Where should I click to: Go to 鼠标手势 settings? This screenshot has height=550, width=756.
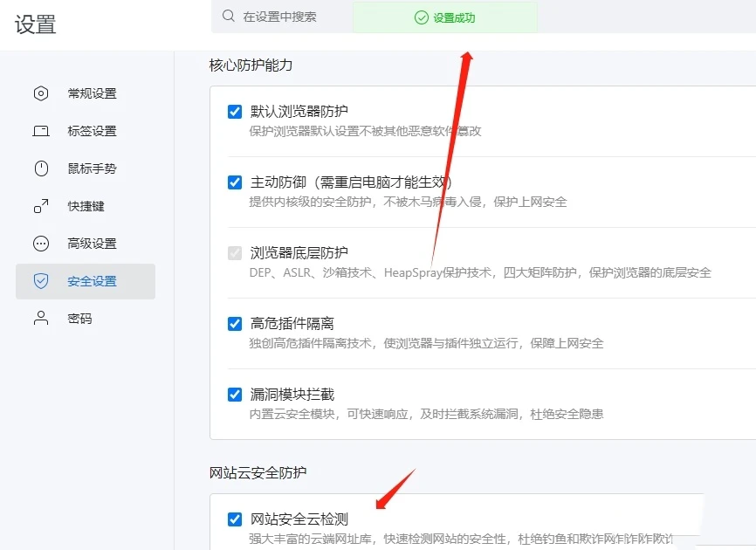pos(86,168)
